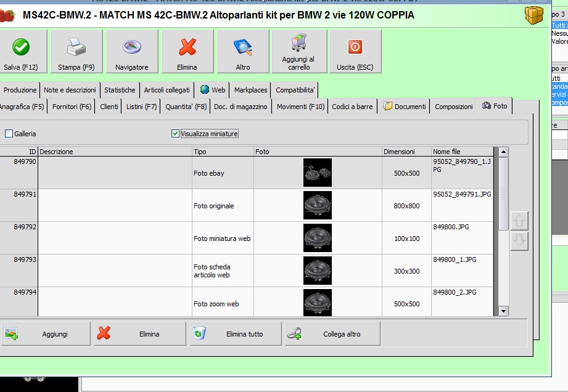
Task: Open the Altro magnifier button
Action: [x=243, y=51]
